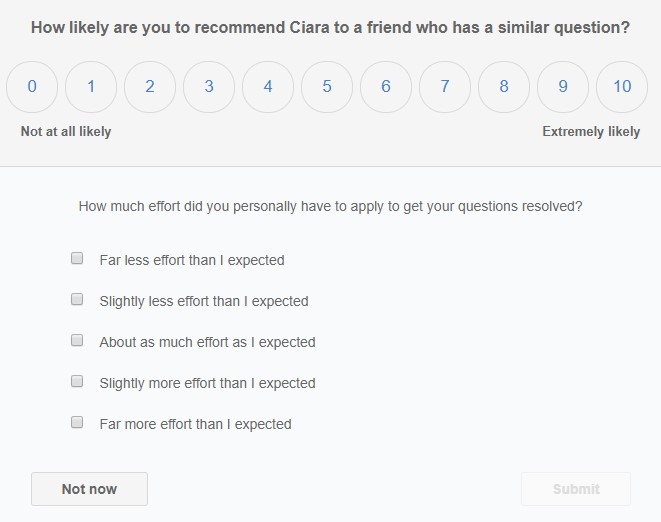Image resolution: width=661 pixels, height=522 pixels.
Task: Check "About as much effort as I expected"
Action: 77,341
